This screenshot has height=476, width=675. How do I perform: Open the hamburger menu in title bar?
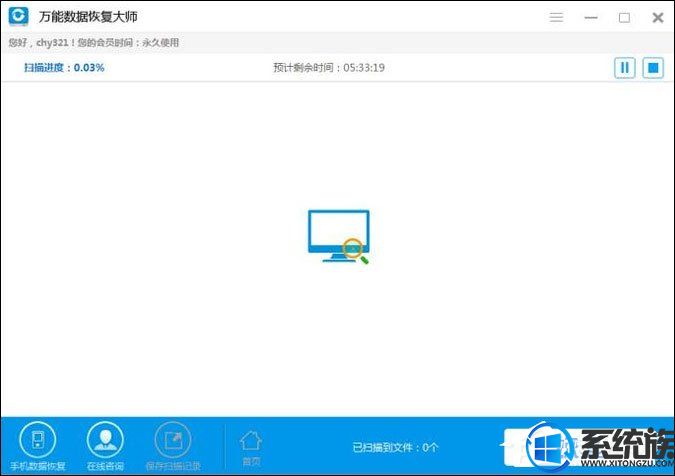point(556,17)
